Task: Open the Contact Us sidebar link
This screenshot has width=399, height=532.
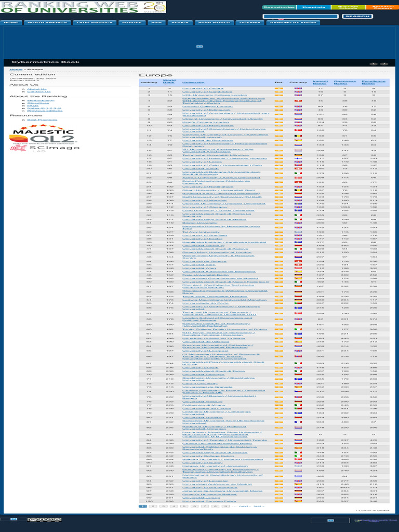Action: pos(38,91)
